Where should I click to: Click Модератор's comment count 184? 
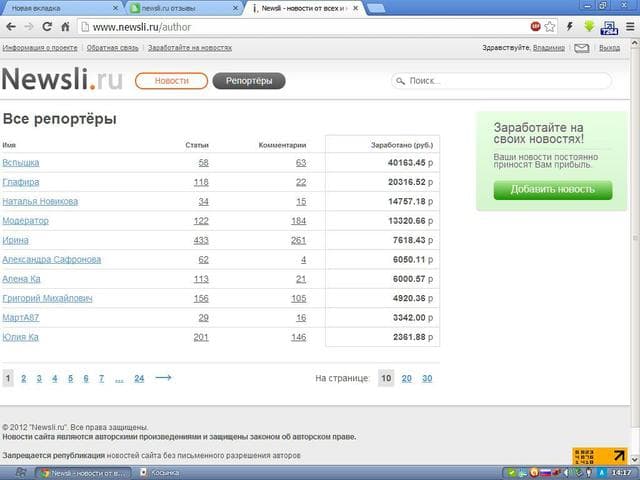coord(298,221)
